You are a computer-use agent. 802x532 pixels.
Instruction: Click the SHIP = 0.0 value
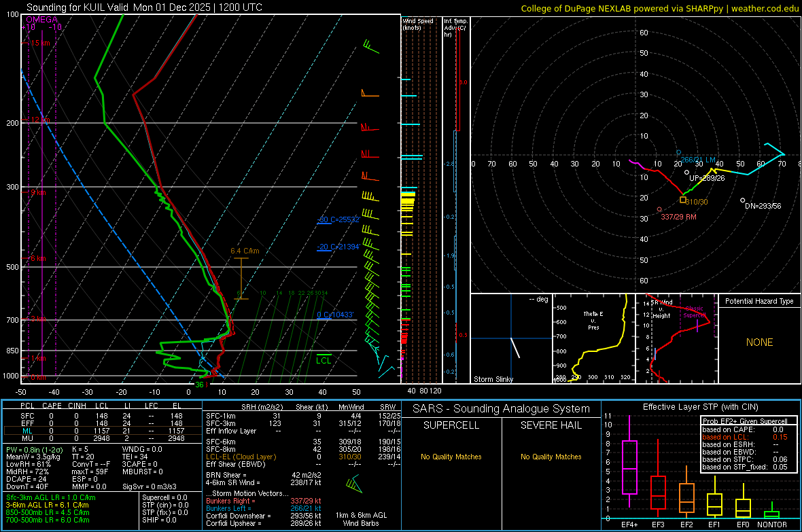point(159,520)
